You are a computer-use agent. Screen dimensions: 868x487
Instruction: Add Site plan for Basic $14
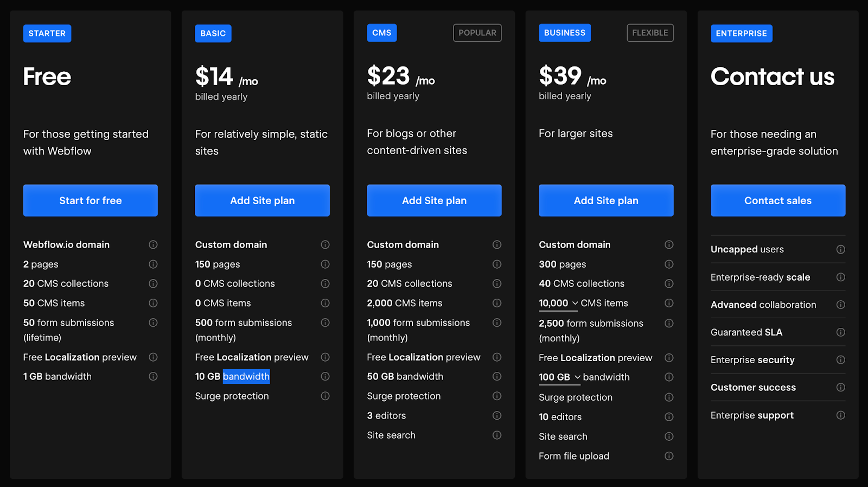coord(263,200)
